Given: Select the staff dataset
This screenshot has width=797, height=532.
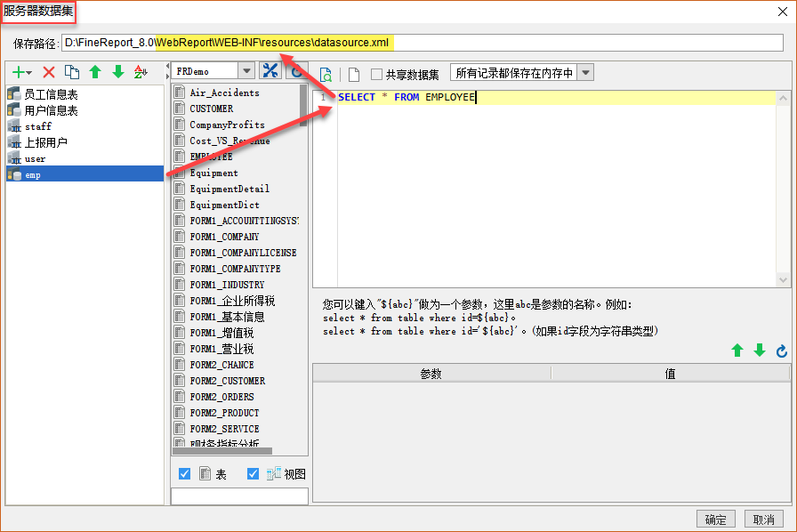Looking at the screenshot, I should tap(85, 126).
